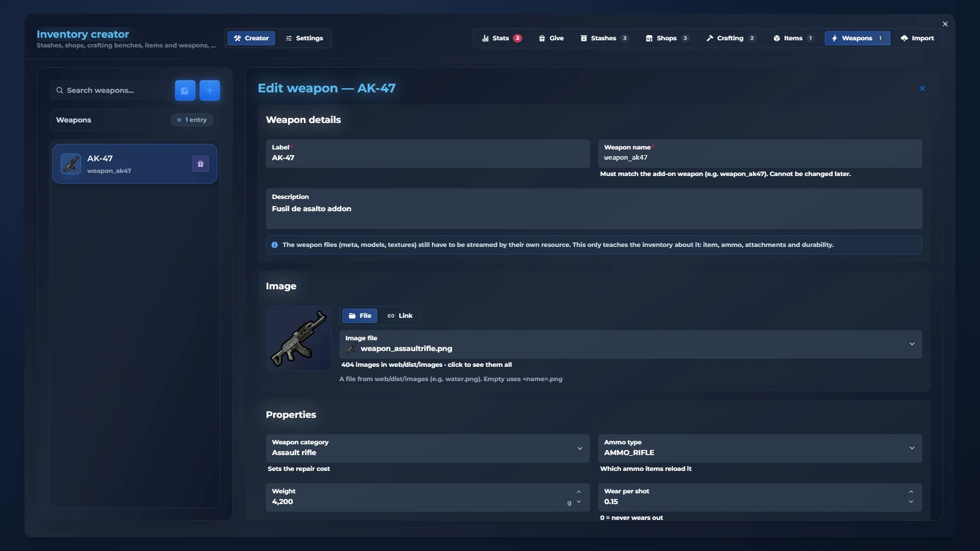Click the search magnifier icon

pyautogui.click(x=60, y=90)
